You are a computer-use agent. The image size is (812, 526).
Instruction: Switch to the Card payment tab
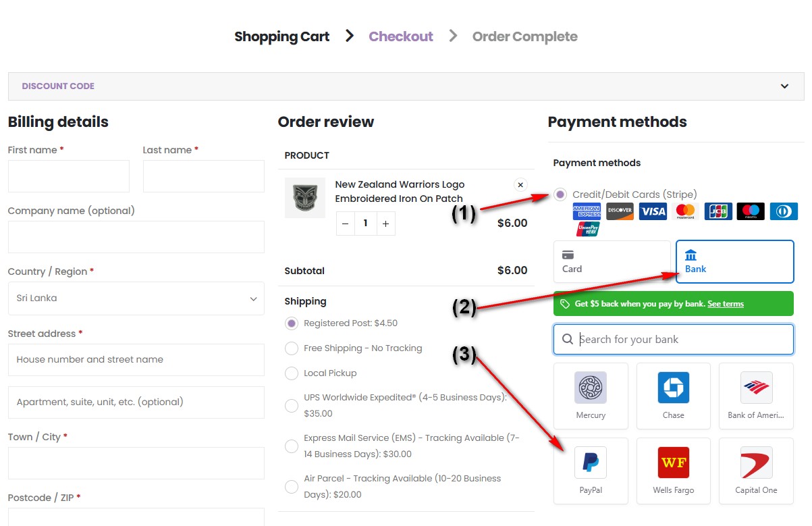[612, 262]
